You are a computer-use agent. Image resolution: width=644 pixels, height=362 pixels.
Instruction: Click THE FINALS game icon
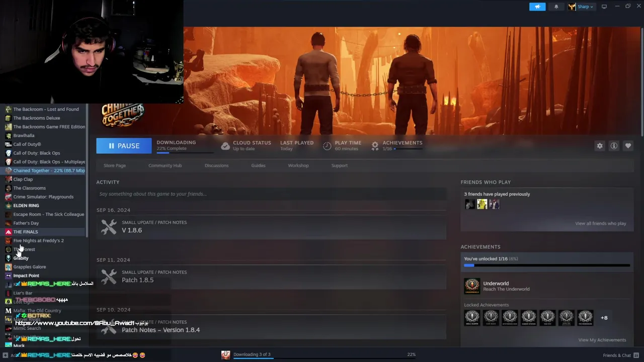point(8,232)
